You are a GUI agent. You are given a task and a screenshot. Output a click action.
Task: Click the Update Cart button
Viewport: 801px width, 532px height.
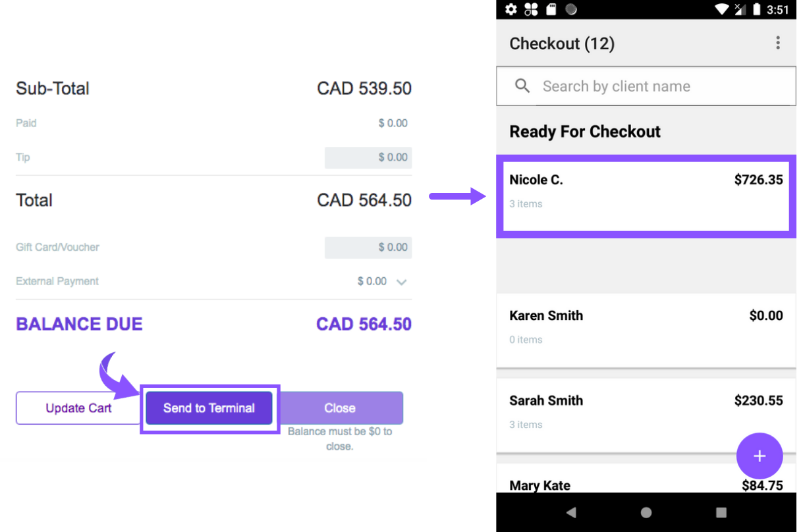[78, 408]
